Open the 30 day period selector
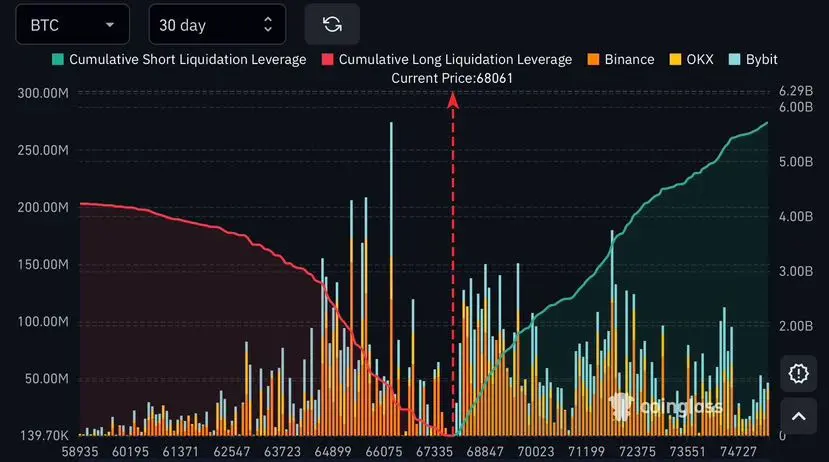 217,24
